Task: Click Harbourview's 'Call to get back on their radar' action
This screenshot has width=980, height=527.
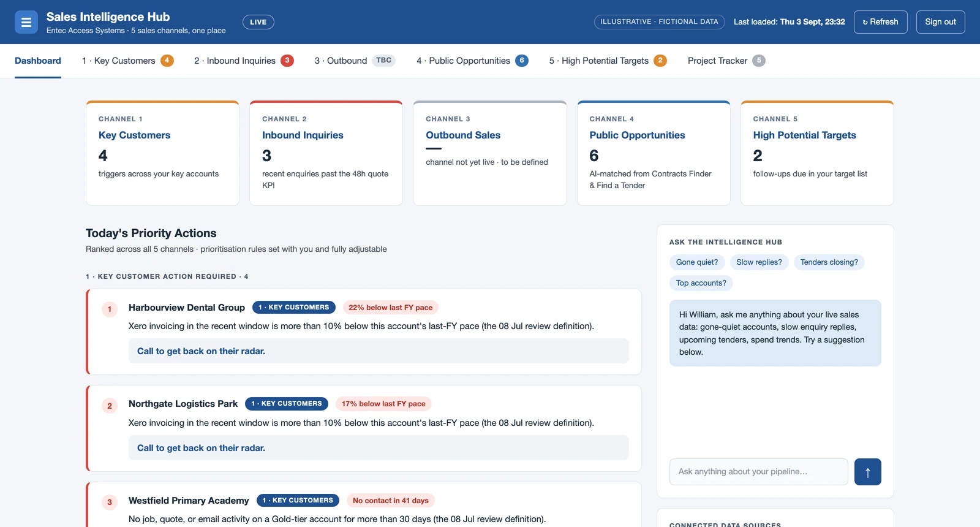Action: 379,351
